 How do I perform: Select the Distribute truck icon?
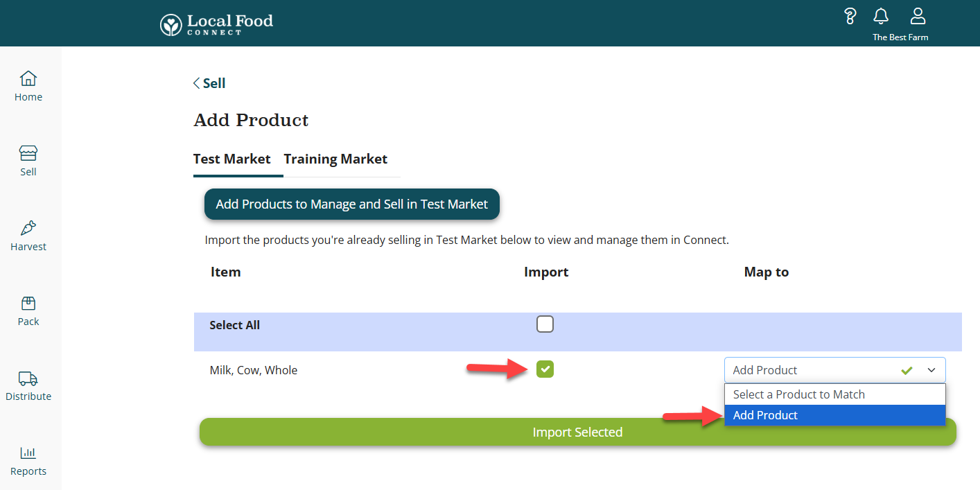[x=28, y=378]
